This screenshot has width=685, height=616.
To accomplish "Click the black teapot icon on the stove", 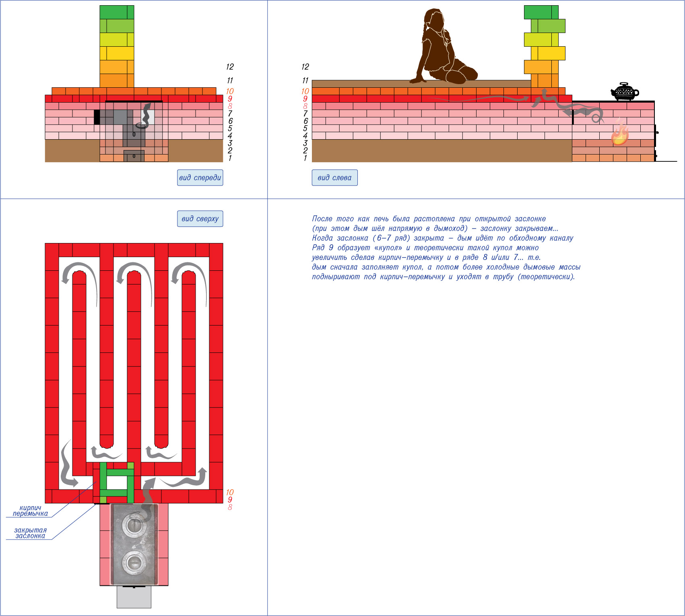I will coord(624,92).
